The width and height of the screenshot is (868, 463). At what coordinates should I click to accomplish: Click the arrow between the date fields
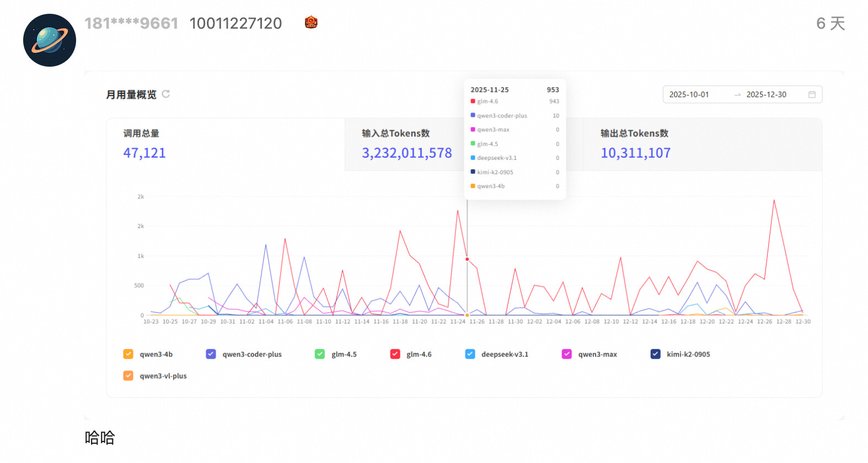(737, 95)
